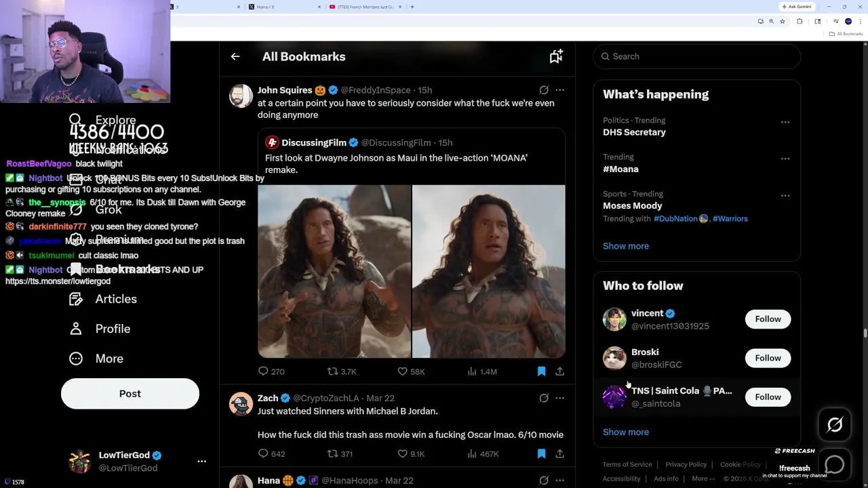The image size is (868, 488).
Task: Open the floating Grok button
Action: pyautogui.click(x=835, y=425)
